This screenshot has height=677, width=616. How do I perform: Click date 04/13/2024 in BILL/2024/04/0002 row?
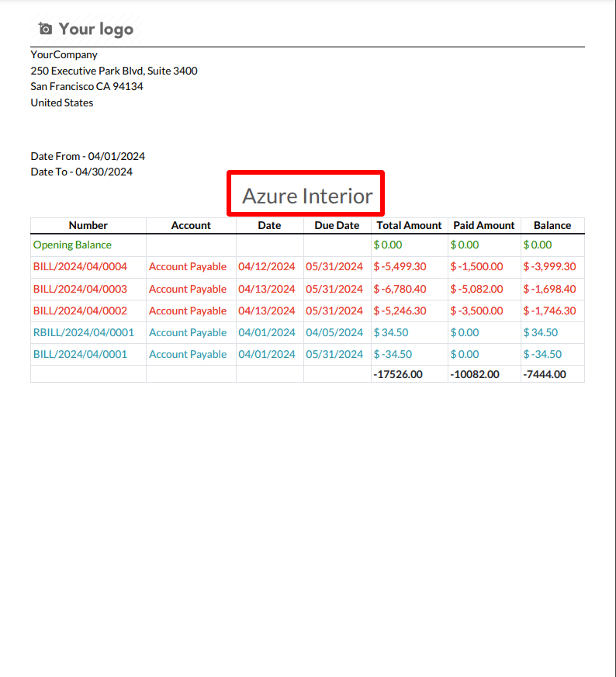point(267,311)
